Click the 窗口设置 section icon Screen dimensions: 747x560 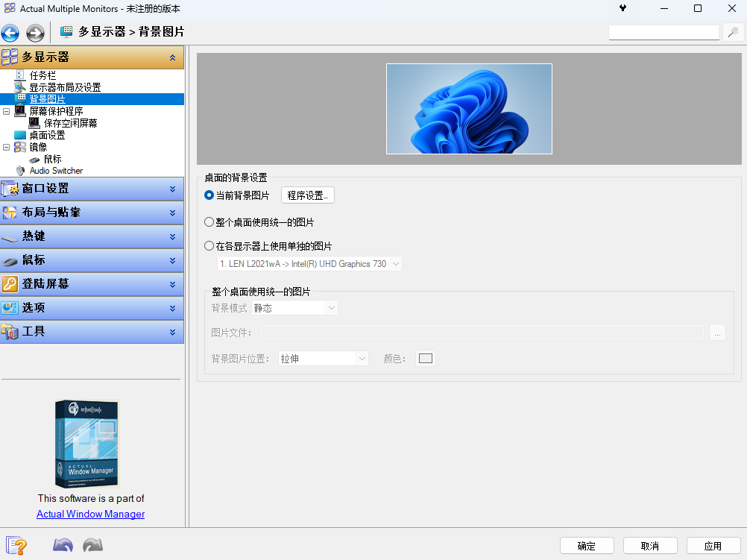pyautogui.click(x=10, y=189)
